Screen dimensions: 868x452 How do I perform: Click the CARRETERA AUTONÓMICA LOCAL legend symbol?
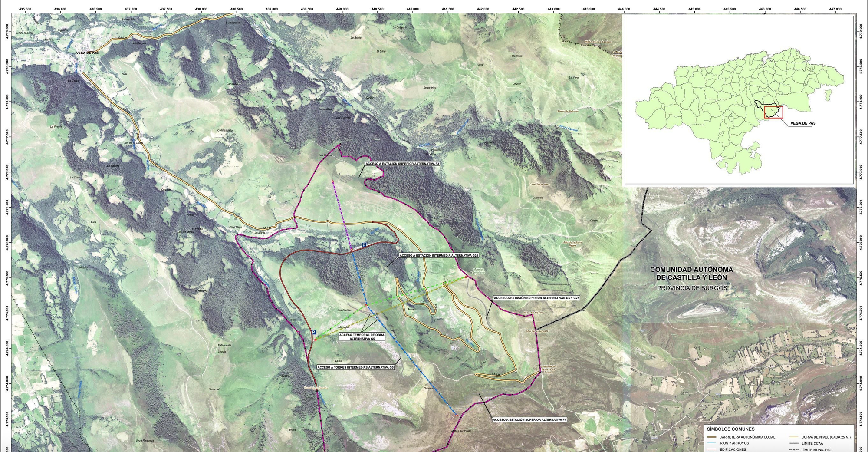coord(712,437)
